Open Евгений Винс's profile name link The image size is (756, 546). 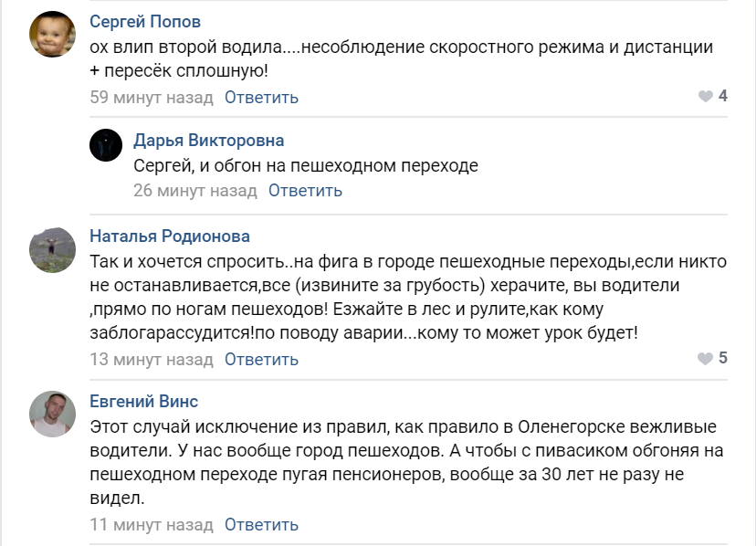coord(143,402)
